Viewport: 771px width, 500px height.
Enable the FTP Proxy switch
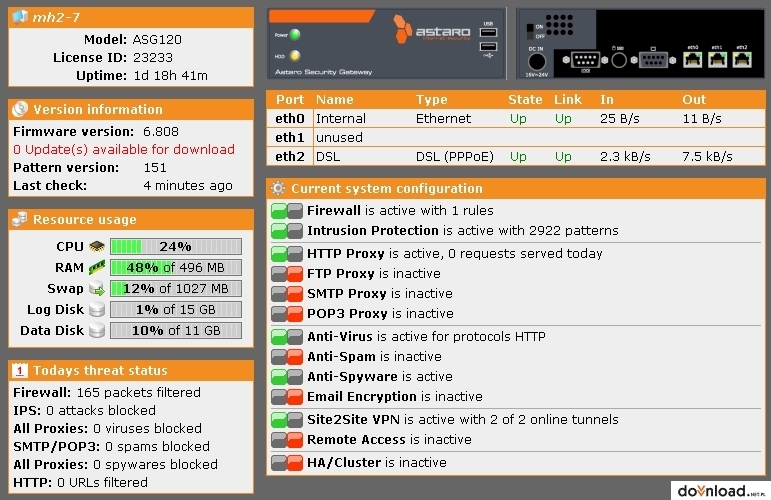tap(287, 274)
